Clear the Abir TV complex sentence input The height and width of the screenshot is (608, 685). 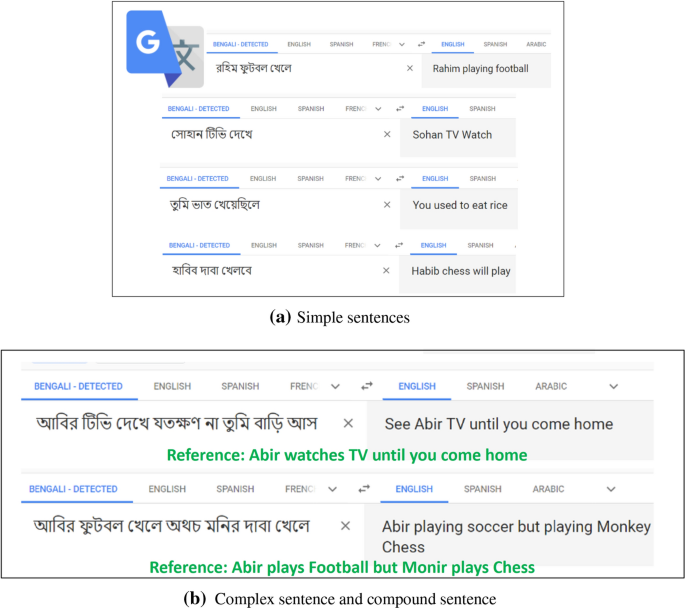pyautogui.click(x=348, y=423)
